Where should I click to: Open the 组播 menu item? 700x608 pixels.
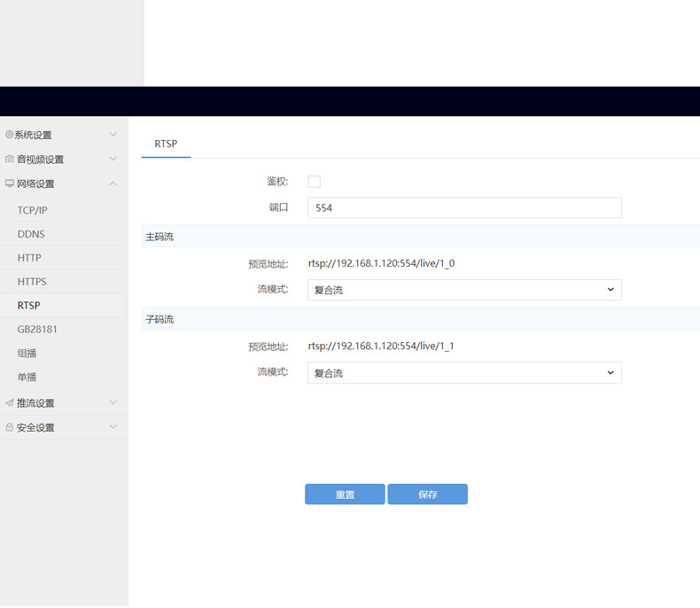tap(27, 353)
